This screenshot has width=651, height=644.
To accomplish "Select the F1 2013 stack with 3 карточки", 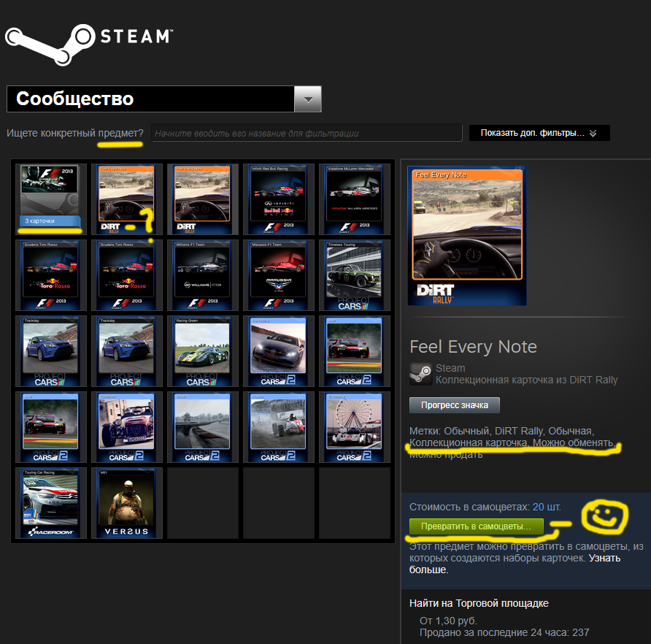I will click(50, 199).
